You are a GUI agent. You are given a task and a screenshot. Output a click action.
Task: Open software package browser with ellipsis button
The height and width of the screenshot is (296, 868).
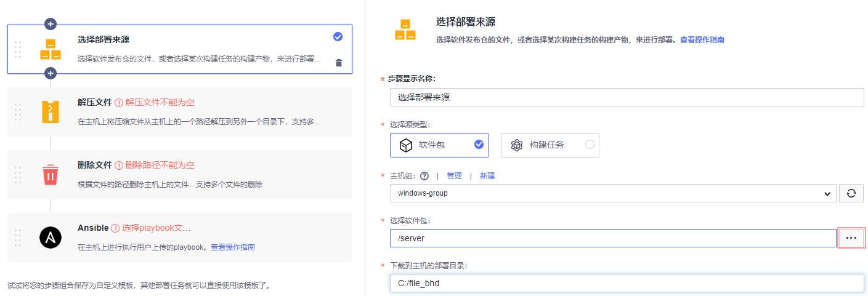tap(851, 238)
